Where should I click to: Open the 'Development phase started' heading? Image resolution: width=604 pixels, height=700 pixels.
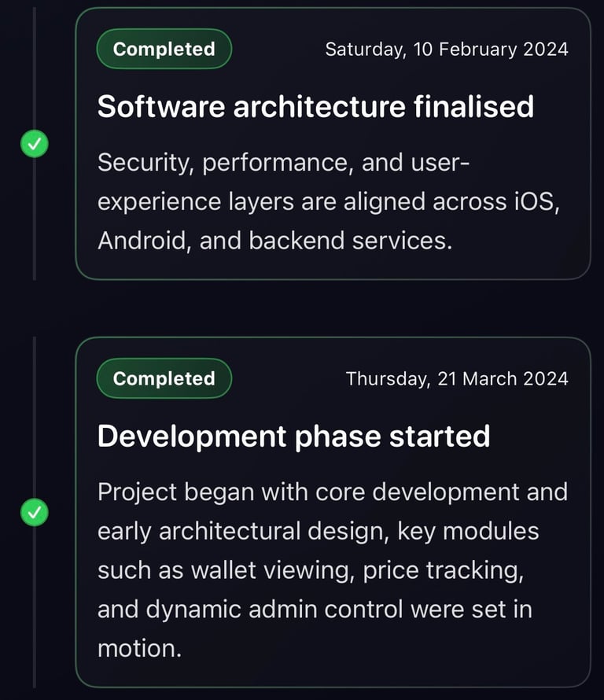(x=293, y=437)
